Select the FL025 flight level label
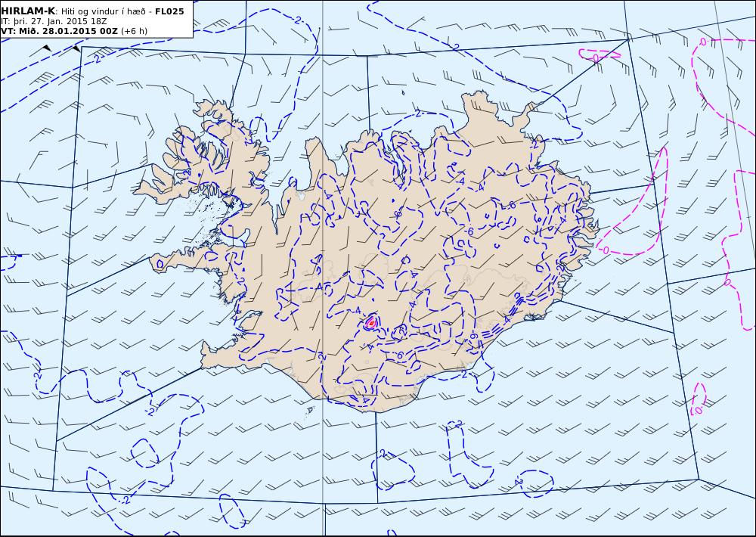 (x=169, y=11)
